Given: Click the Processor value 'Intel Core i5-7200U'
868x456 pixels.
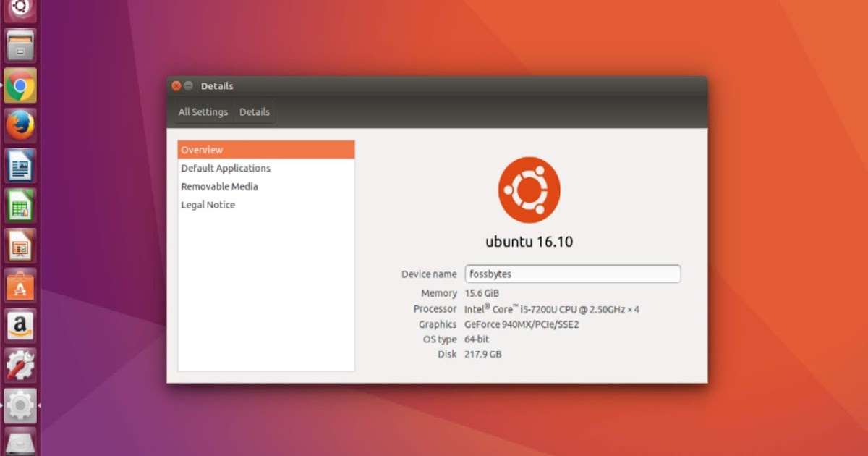Looking at the screenshot, I should (x=552, y=309).
